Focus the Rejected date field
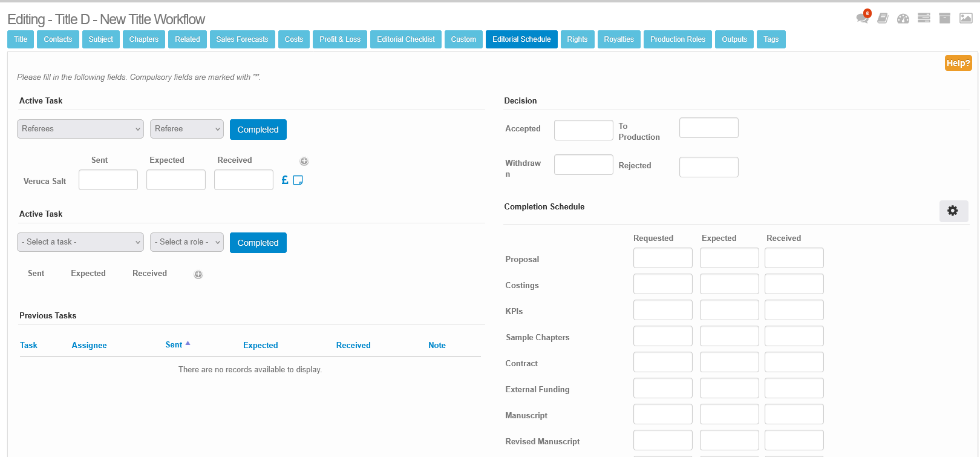Image resolution: width=980 pixels, height=457 pixels. point(709,167)
